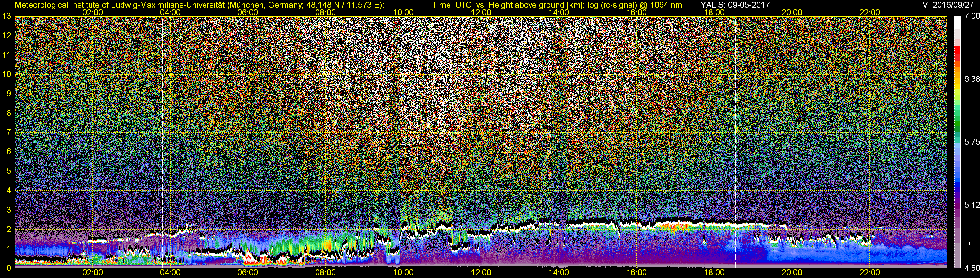The width and height of the screenshot is (980, 278).
Task: Click the white top of the colorbar
Action: click(957, 23)
